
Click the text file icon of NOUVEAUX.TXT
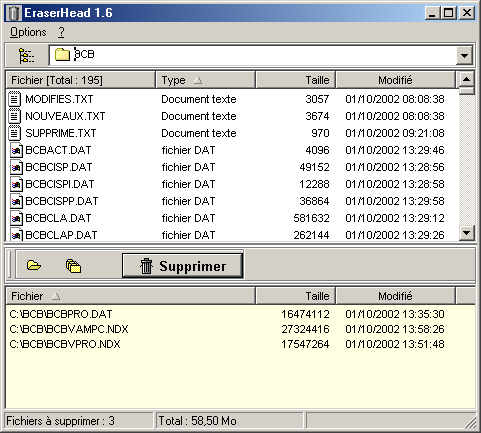14,116
